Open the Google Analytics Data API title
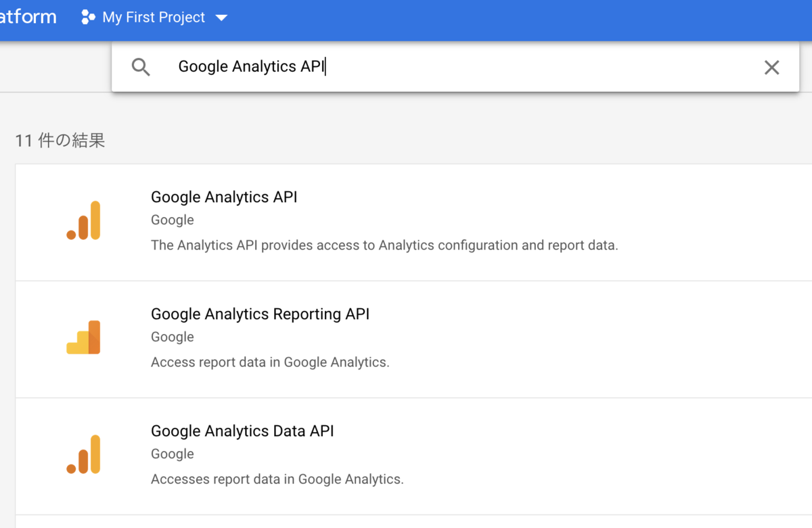 (x=242, y=431)
